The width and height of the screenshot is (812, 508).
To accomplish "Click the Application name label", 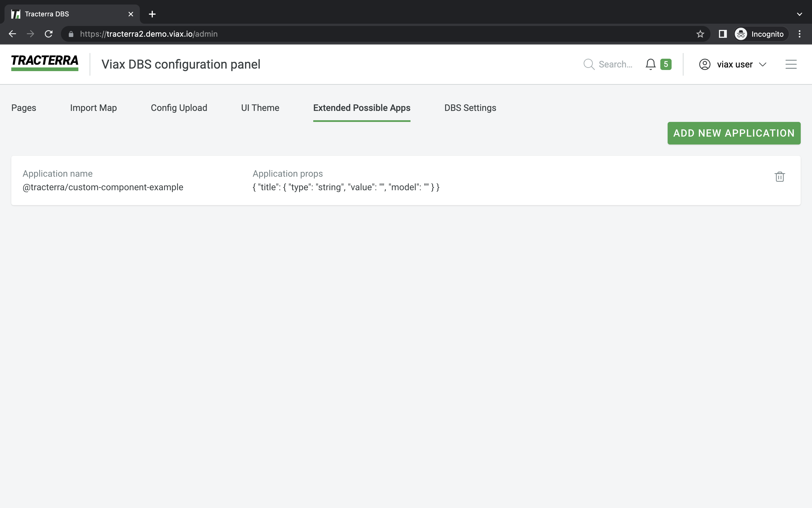I will (58, 174).
